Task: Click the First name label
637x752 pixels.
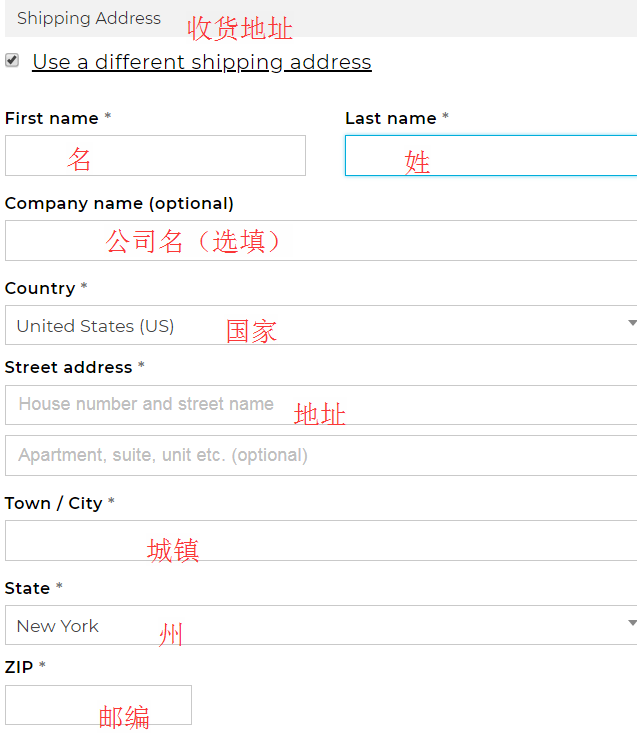Action: coord(52,118)
